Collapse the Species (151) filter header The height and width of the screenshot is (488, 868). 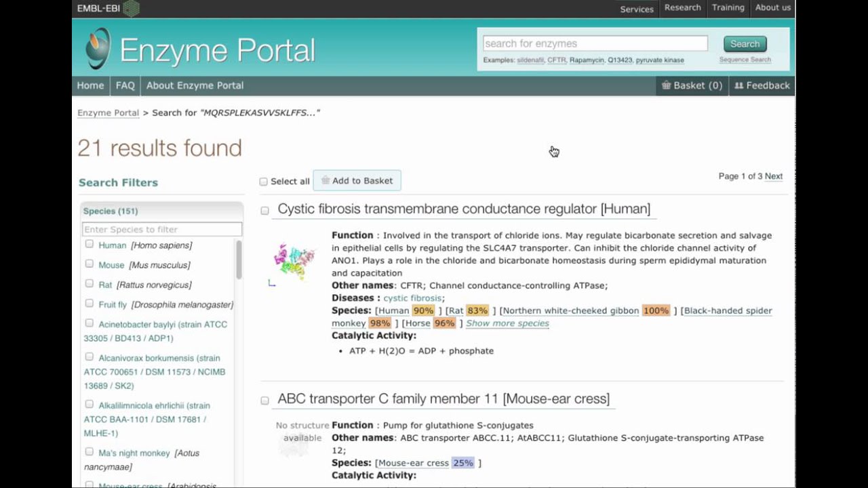(161, 211)
